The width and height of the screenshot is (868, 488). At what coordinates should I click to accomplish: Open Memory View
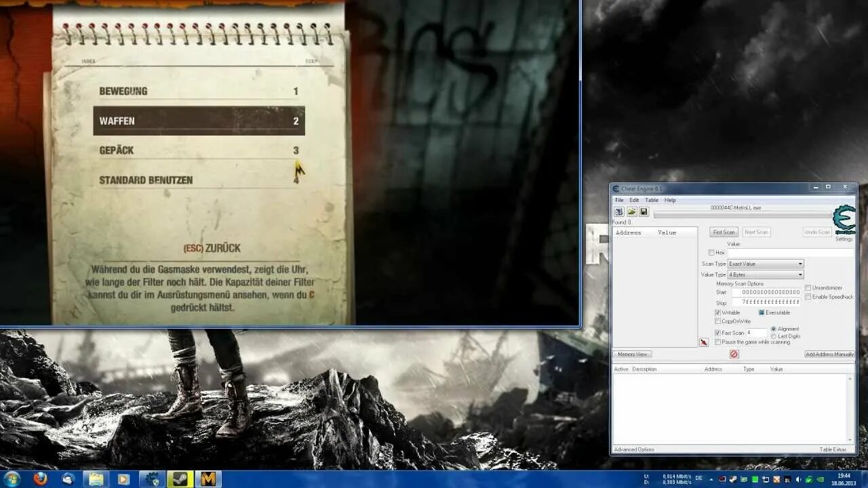[632, 354]
